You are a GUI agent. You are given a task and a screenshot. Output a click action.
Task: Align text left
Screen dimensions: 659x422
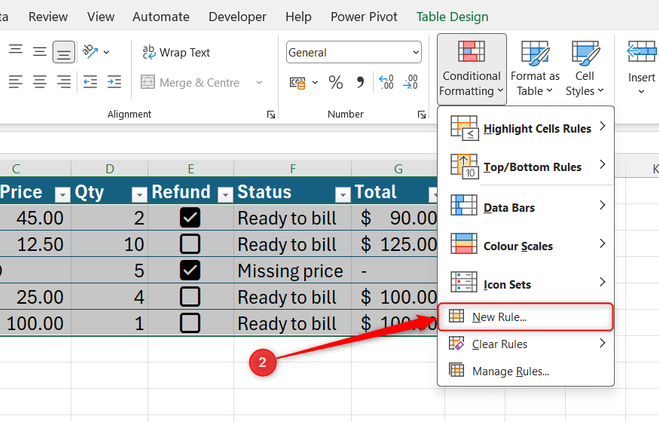16,82
